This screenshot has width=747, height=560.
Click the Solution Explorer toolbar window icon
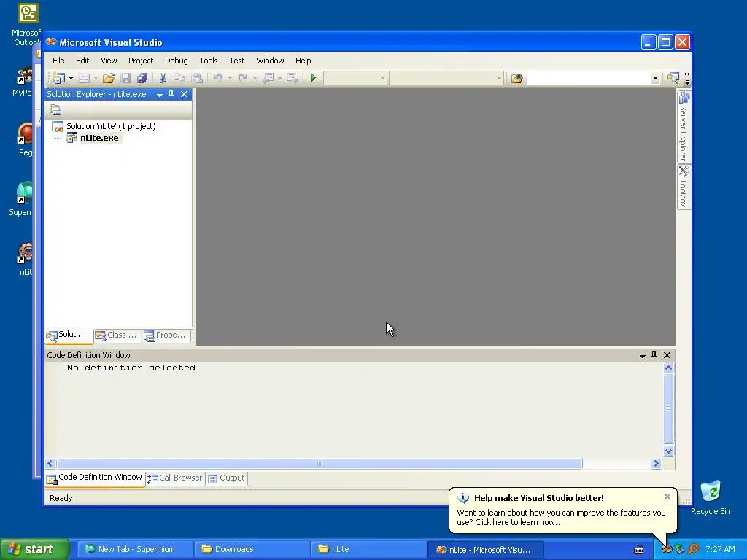tap(673, 77)
